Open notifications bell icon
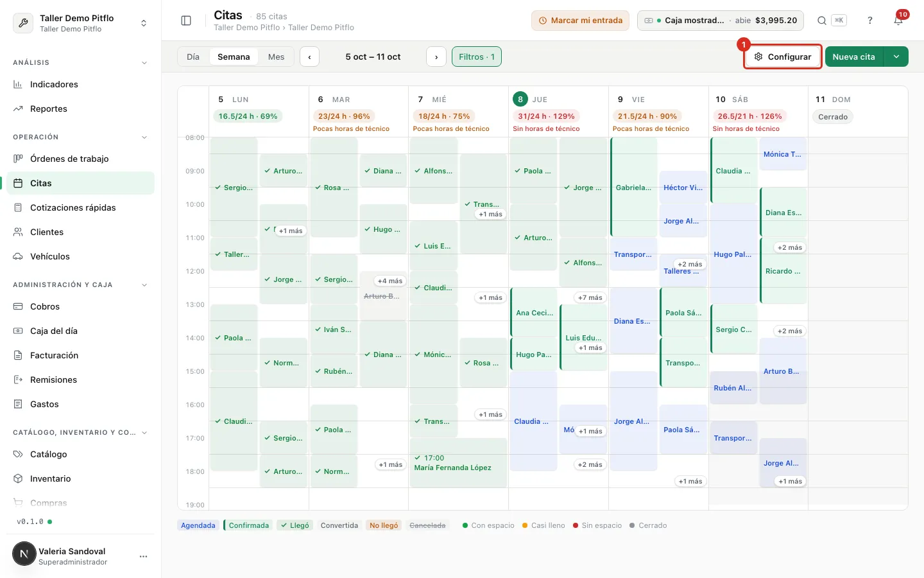This screenshot has height=578, width=924. point(898,21)
